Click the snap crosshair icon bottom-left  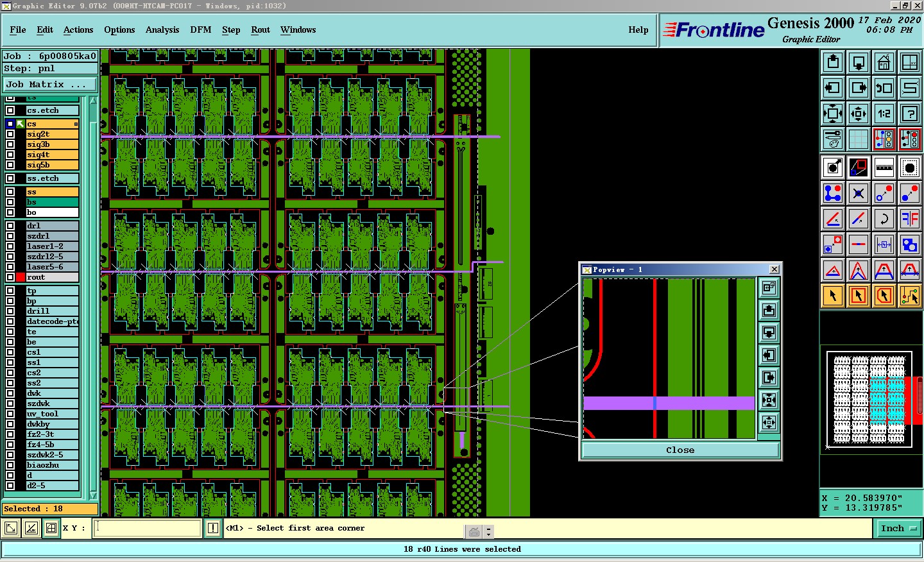tap(51, 529)
